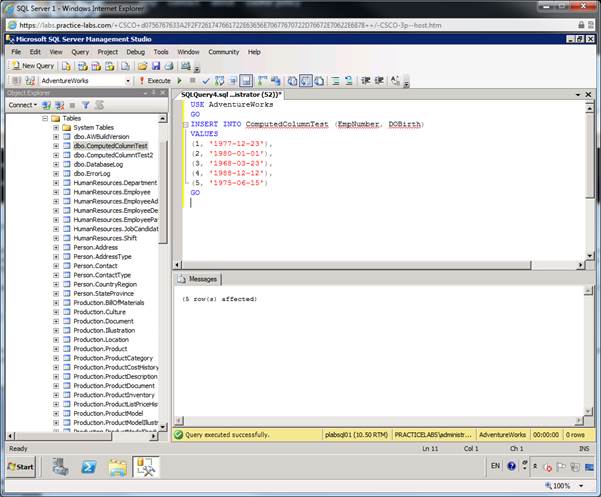Select dbo.ErrorLog table
This screenshot has height=497, width=601.
(x=92, y=174)
